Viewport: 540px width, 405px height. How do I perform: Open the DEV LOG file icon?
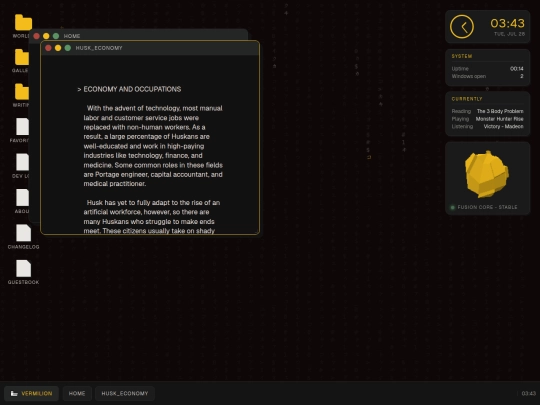coord(22,162)
